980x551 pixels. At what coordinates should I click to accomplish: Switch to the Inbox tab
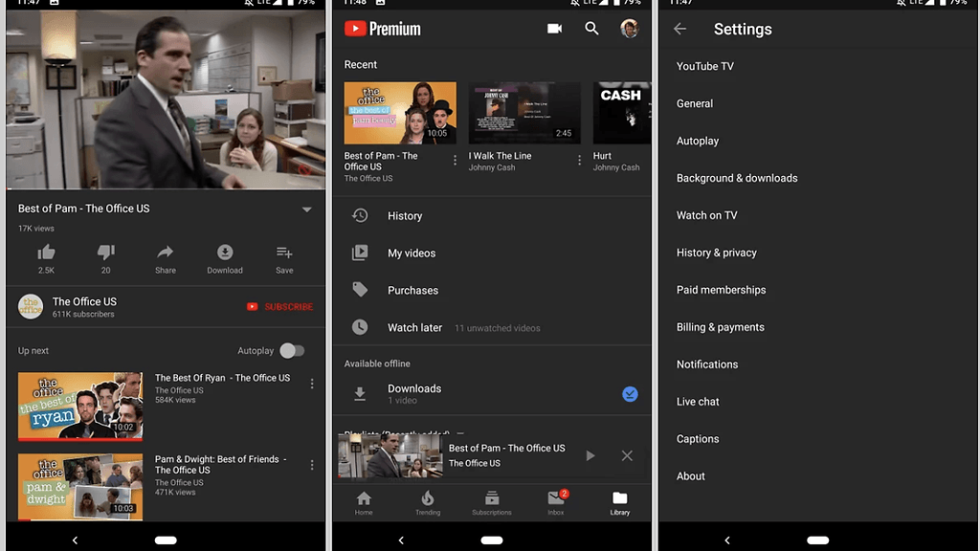556,502
